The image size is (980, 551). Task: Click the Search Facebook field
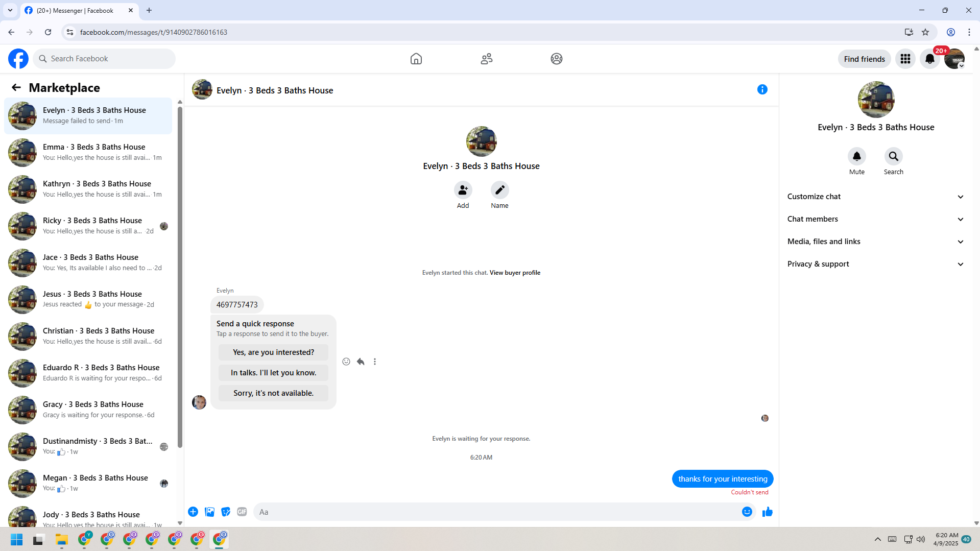click(104, 59)
